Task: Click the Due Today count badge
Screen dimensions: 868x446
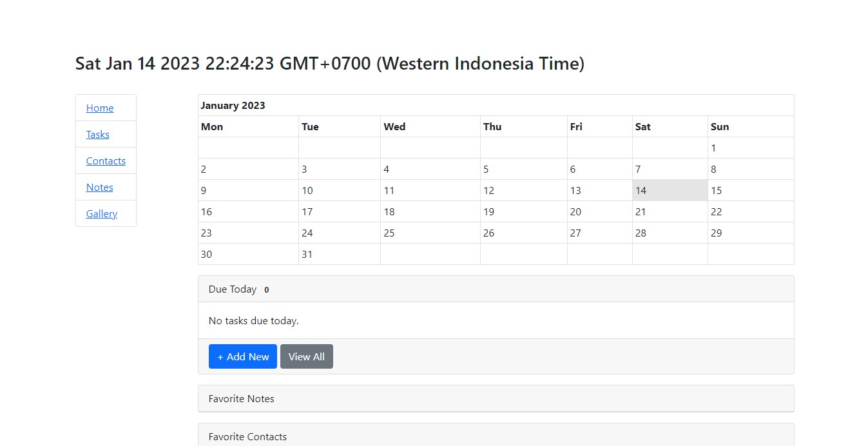Action: [267, 290]
